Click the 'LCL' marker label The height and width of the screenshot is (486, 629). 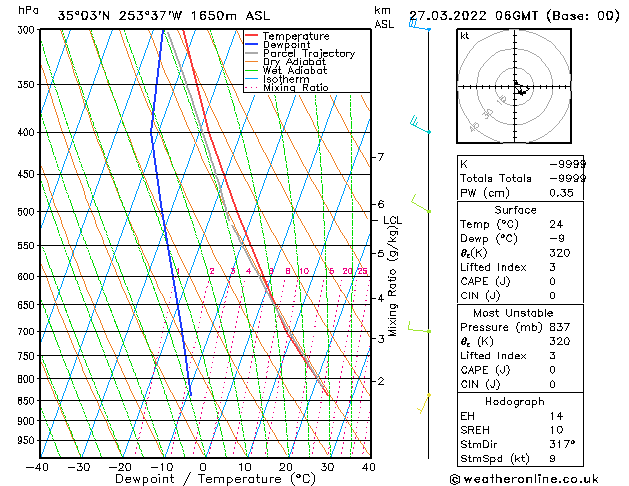[x=392, y=220]
